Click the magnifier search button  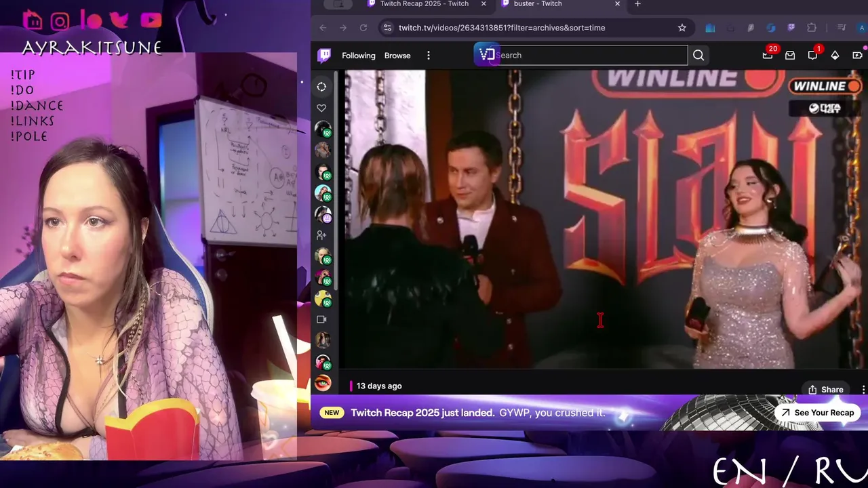698,56
